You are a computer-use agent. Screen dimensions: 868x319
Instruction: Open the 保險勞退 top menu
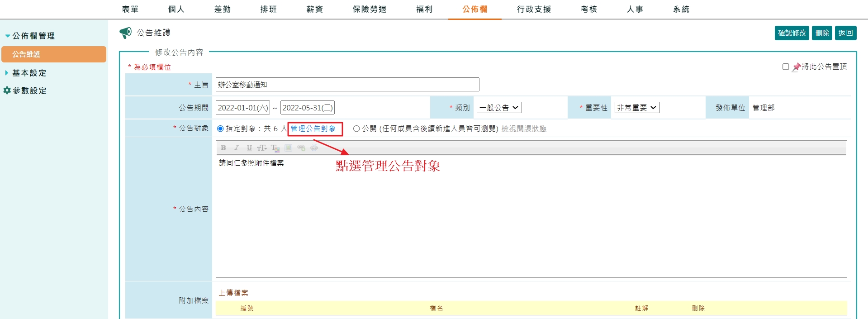(x=370, y=9)
